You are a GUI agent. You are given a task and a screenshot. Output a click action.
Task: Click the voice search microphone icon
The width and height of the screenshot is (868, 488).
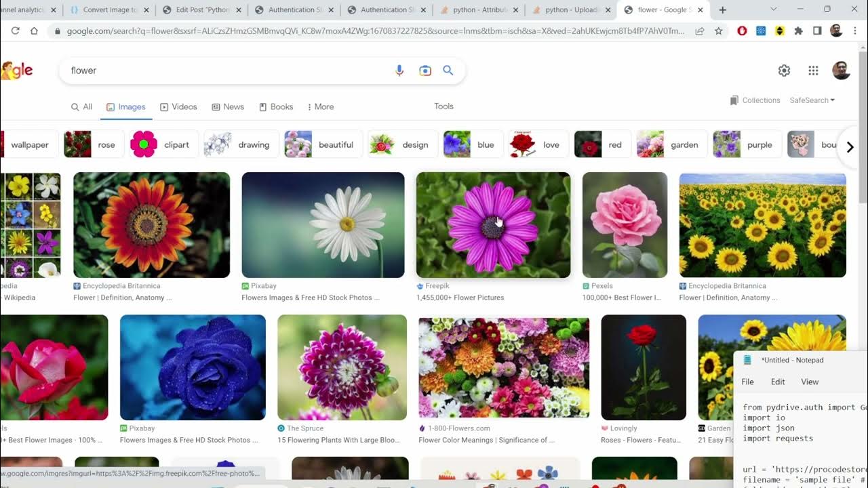(399, 70)
